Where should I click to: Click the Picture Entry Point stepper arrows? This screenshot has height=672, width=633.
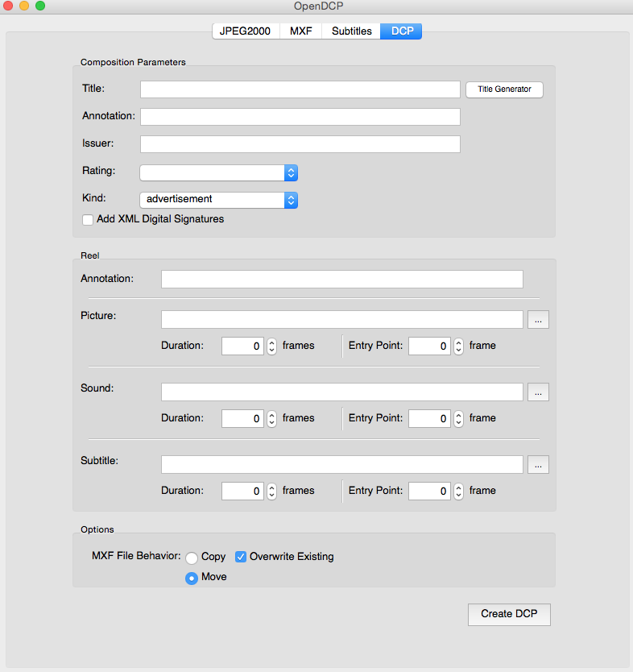click(x=458, y=346)
